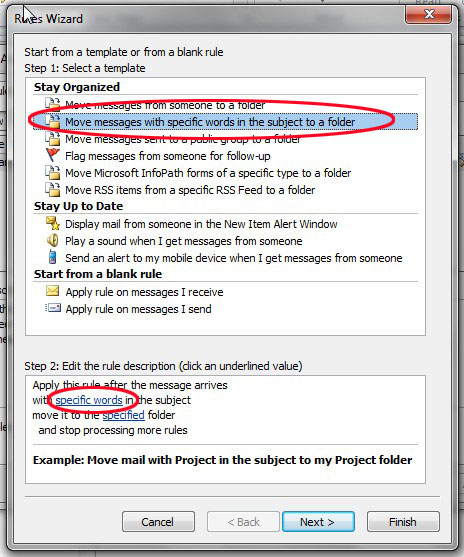Click folder icon beside 'Move messages from someone'
The image size is (464, 557).
(53, 104)
